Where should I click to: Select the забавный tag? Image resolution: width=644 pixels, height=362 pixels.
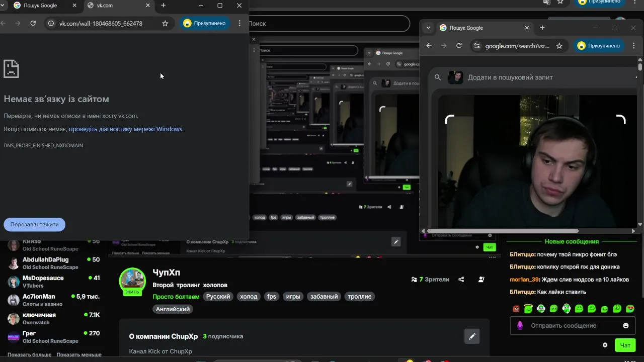(x=324, y=297)
